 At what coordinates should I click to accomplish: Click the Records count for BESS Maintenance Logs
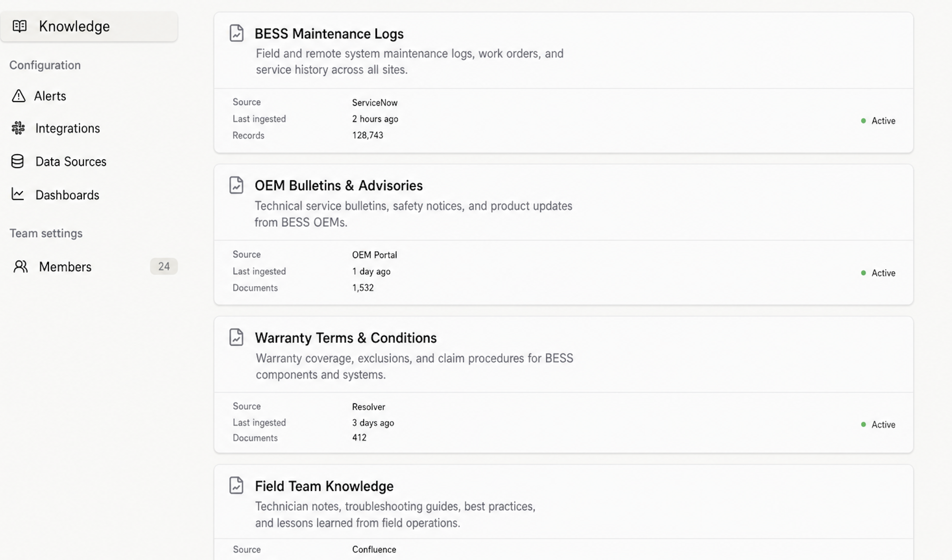pos(367,135)
